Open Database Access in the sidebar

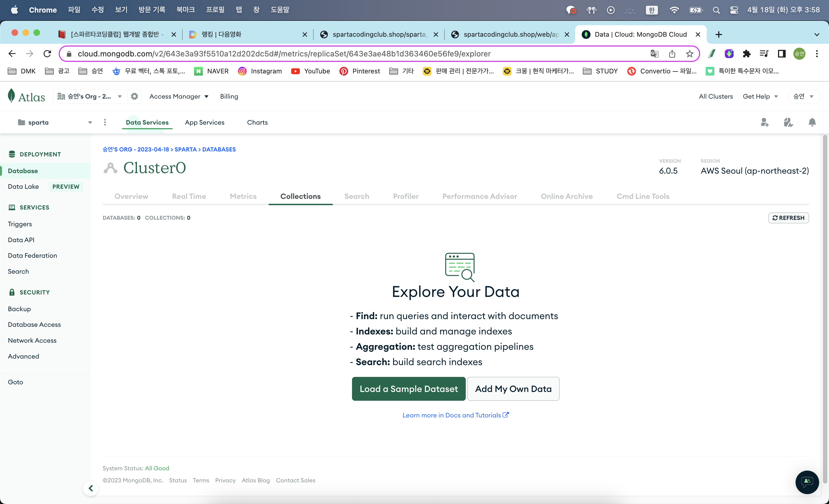34,325
